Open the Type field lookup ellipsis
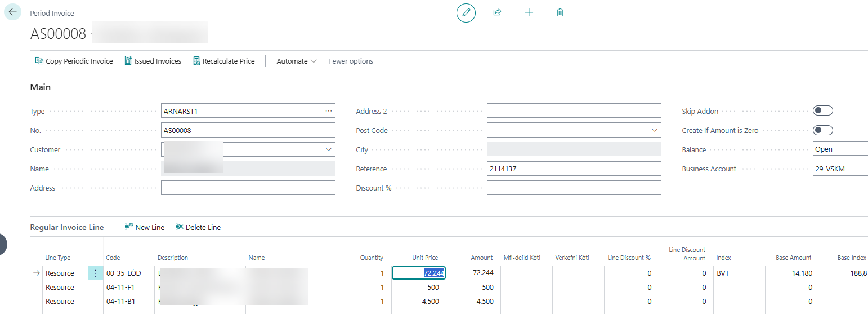868x314 pixels. pyautogui.click(x=329, y=111)
